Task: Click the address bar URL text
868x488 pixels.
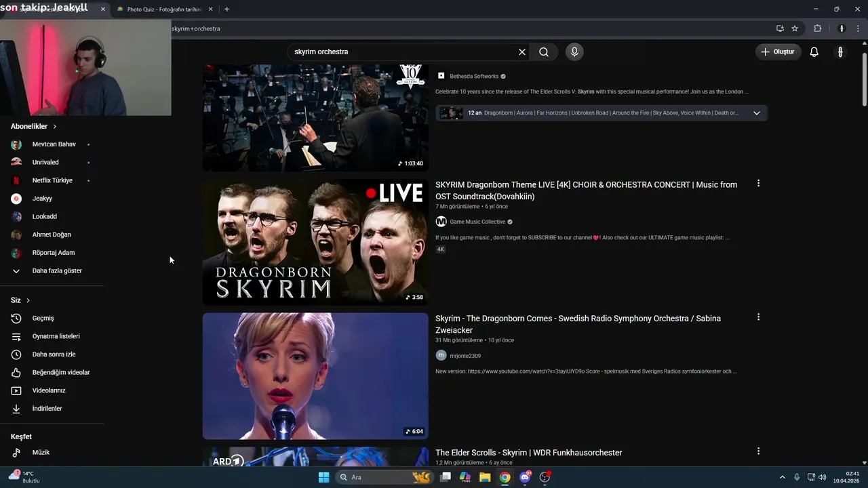Action: tap(196, 28)
